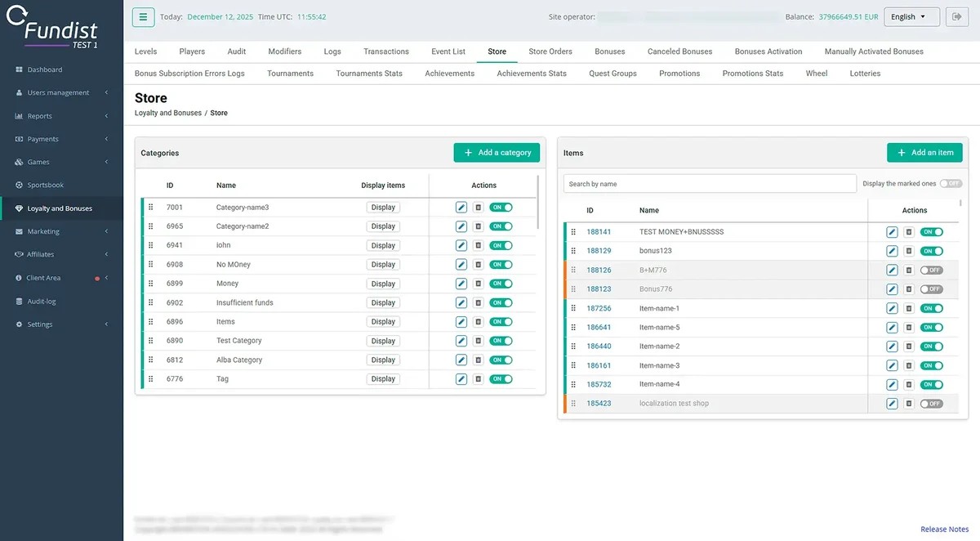Image resolution: width=980 pixels, height=541 pixels.
Task: Grab the drag handle of Alba Category
Action: click(151, 360)
